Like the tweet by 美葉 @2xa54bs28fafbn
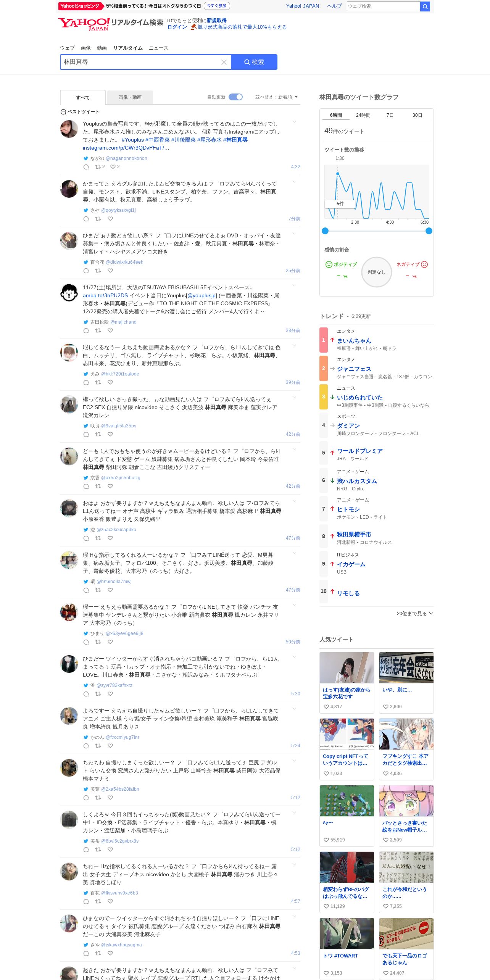 [110, 798]
